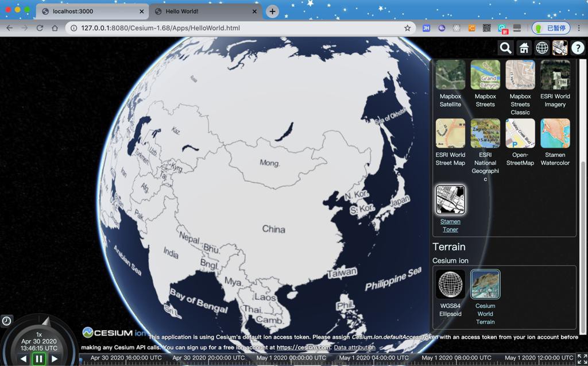
Task: Click the purple round extension icon
Action: pyautogui.click(x=442, y=28)
